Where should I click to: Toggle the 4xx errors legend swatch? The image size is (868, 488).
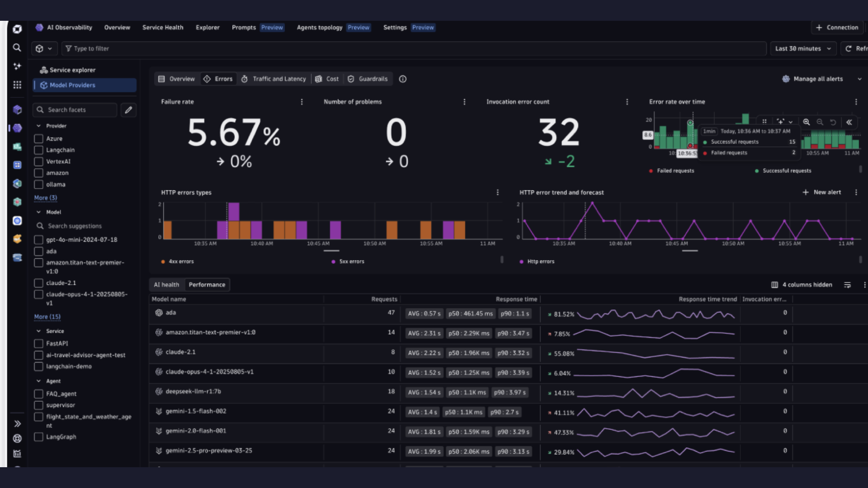click(x=163, y=262)
